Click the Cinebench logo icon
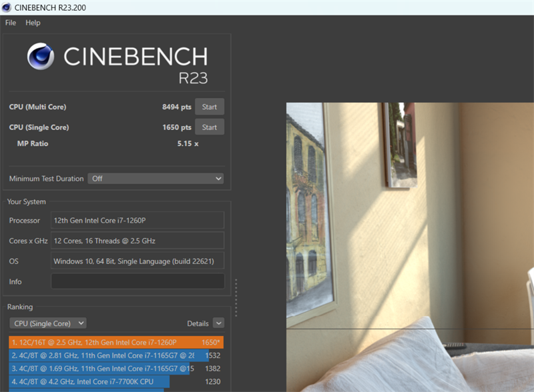This screenshot has width=534, height=392. click(41, 56)
